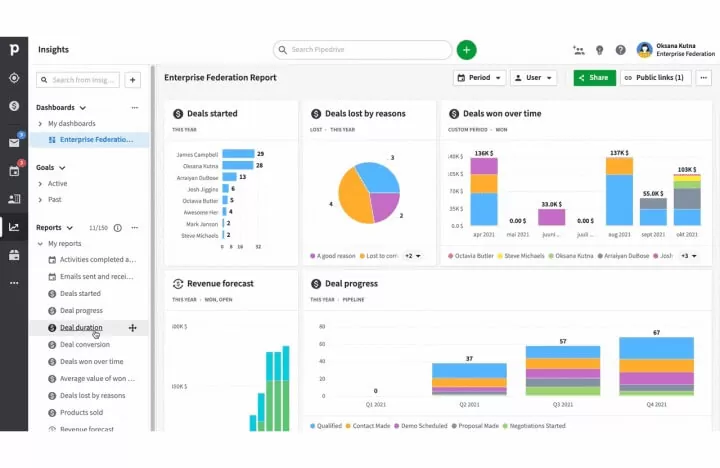Toggle the Contact Made legend item
The image size is (720, 468).
click(x=368, y=426)
